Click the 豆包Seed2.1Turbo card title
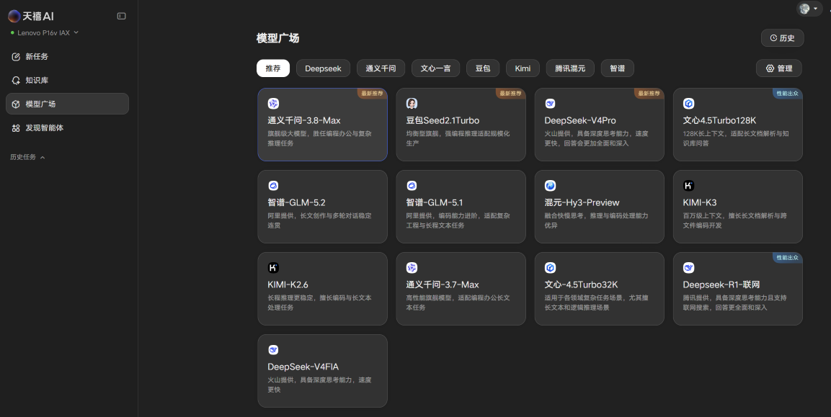The width and height of the screenshot is (831, 417). pos(443,121)
